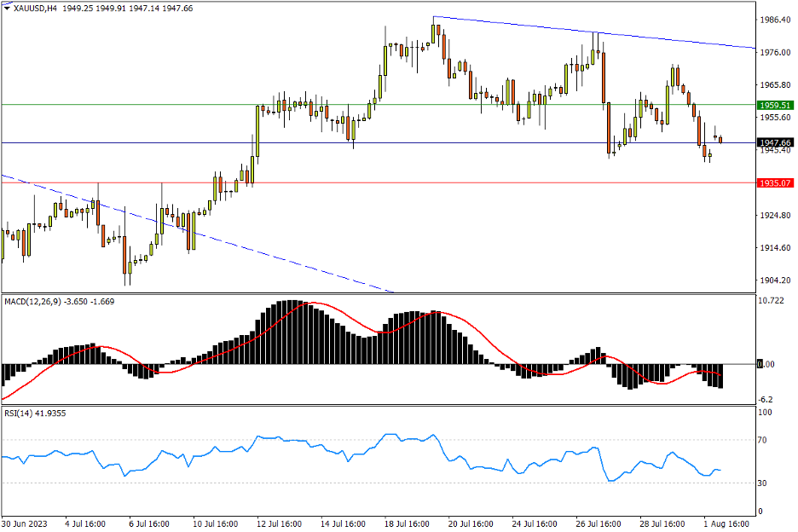Click the MACD(12,26,9) indicator label
This screenshot has width=798, height=532.
tap(32, 301)
